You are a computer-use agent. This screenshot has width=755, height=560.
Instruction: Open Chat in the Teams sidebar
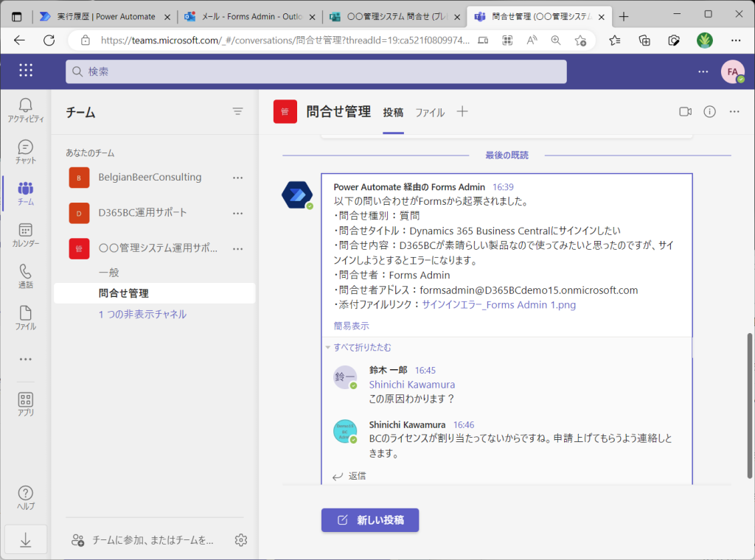[26, 152]
